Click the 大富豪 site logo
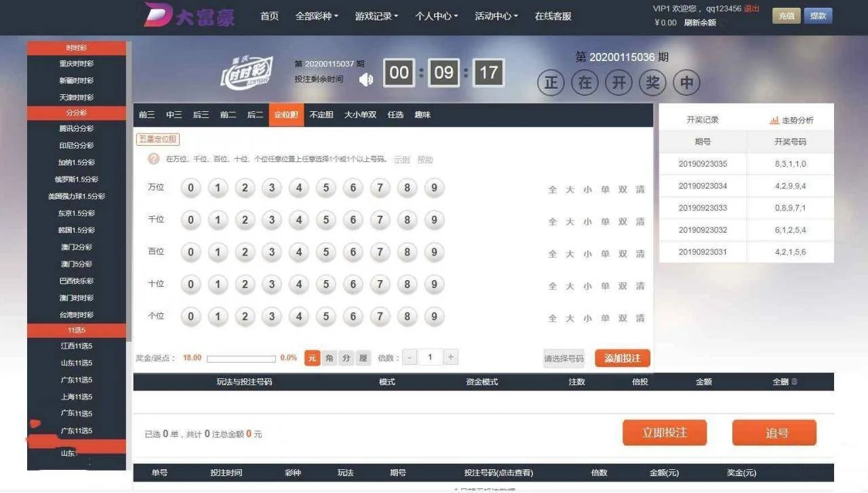 coord(189,16)
